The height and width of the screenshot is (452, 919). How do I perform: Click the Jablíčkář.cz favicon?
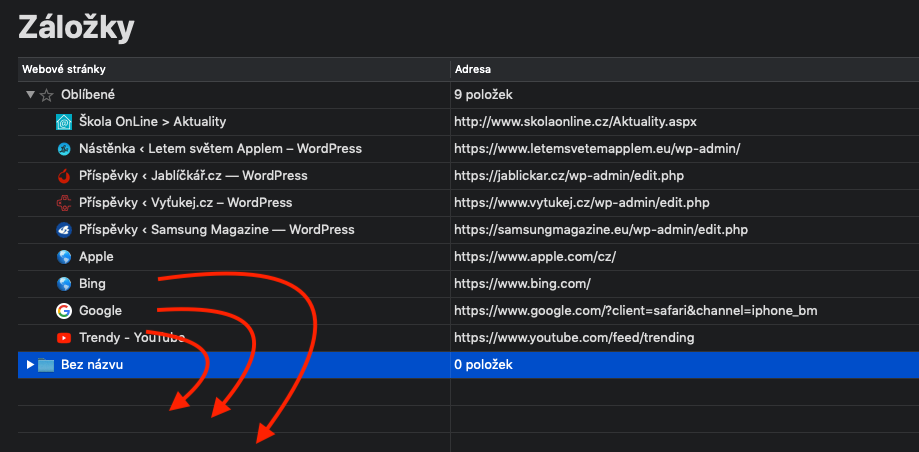coord(63,176)
